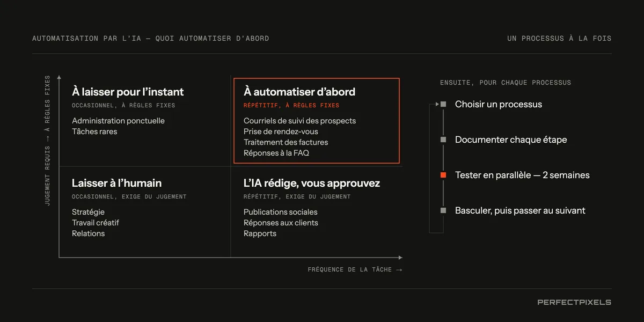Select the step "Basculer, puis passer au suivant"
Image resolution: width=644 pixels, height=322 pixels.
point(520,210)
